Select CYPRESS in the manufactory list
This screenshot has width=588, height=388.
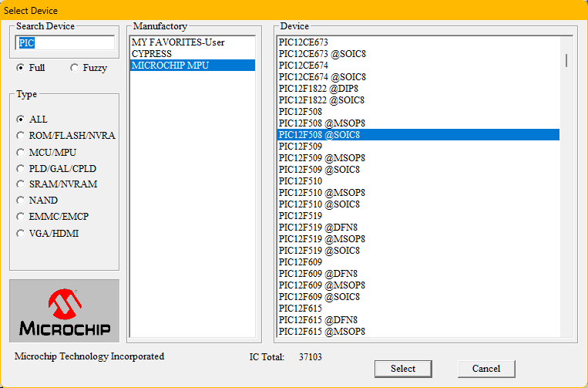[193, 54]
